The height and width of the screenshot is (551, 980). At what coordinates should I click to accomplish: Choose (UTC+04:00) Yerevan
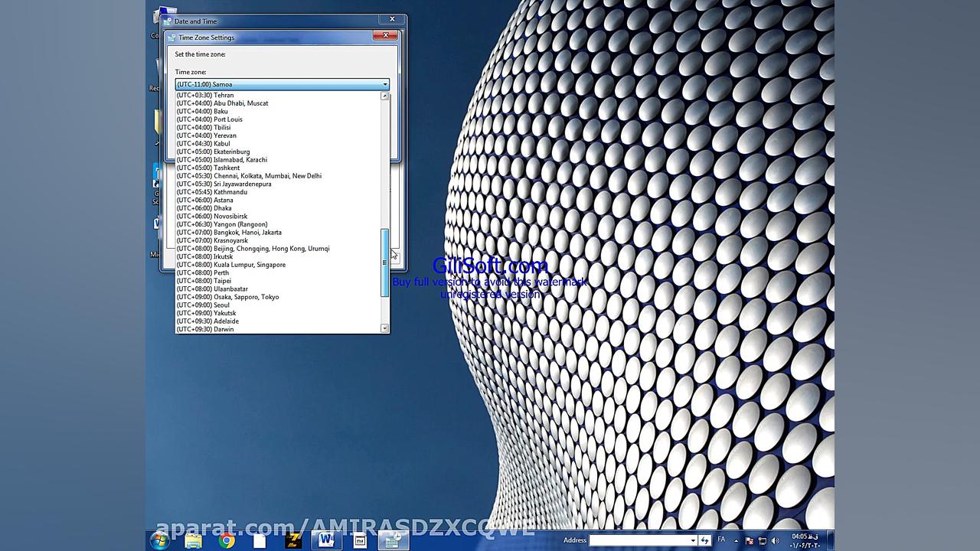278,135
